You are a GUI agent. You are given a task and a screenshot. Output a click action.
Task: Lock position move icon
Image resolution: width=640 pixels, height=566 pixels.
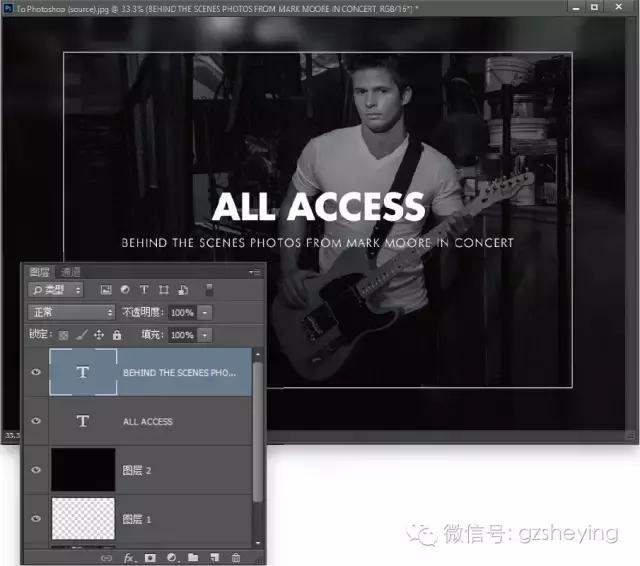[99, 335]
